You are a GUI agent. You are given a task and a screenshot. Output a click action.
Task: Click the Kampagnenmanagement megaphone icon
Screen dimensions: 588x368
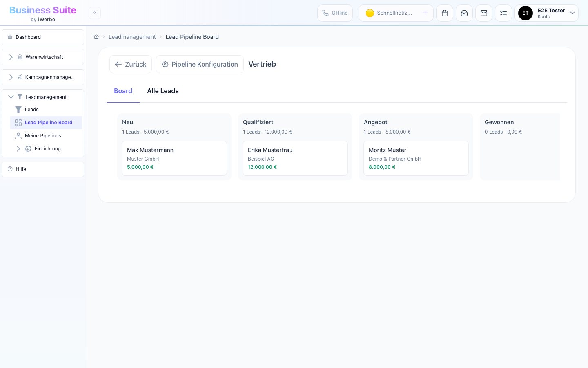tap(20, 77)
